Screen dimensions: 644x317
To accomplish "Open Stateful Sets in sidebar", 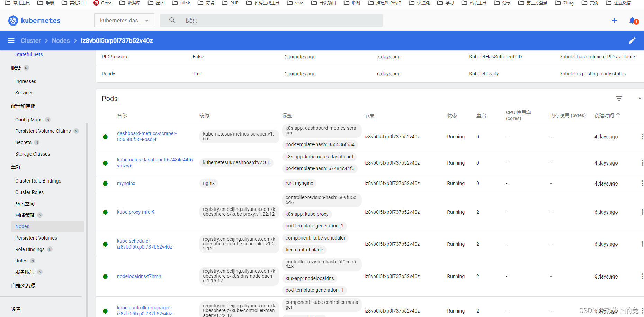I will (29, 54).
